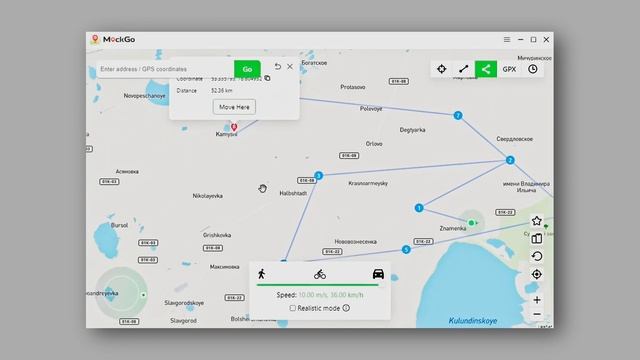Click the Slavgorodskoye label
Image resolution: width=640 pixels, height=360 pixels.
coord(184,303)
